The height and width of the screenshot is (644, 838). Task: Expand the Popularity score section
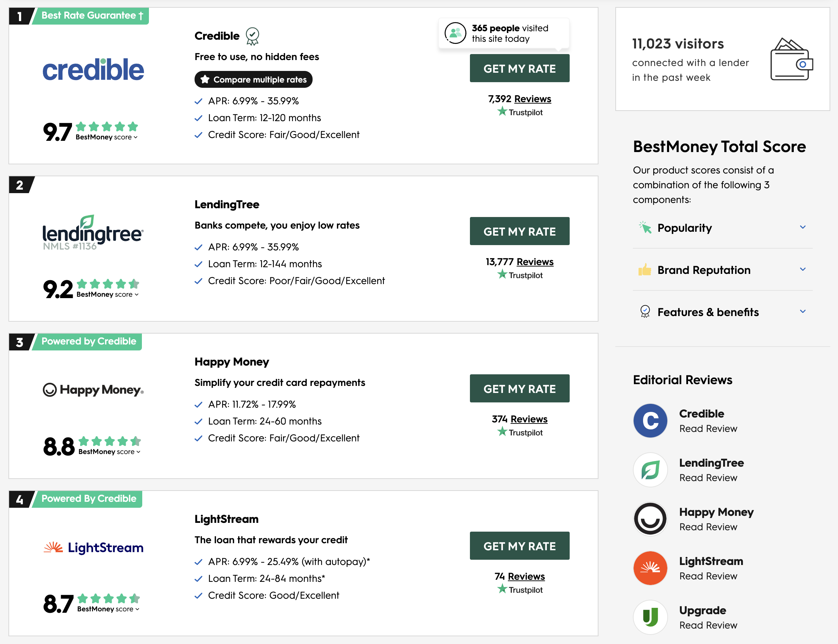802,227
